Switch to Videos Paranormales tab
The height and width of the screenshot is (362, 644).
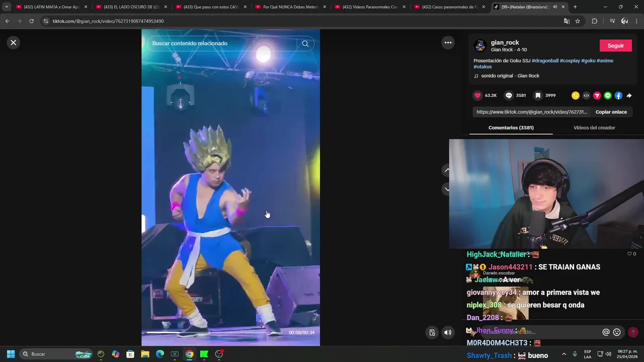370,7
